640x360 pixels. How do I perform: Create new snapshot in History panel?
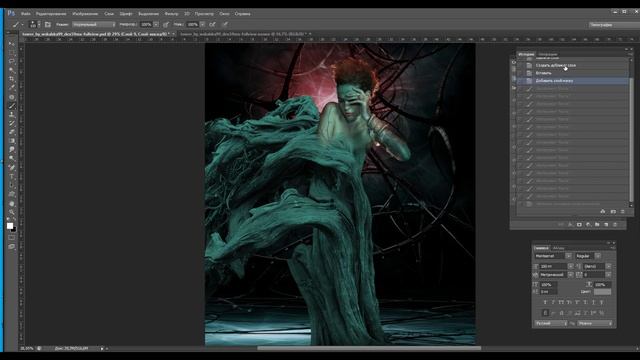[613, 211]
